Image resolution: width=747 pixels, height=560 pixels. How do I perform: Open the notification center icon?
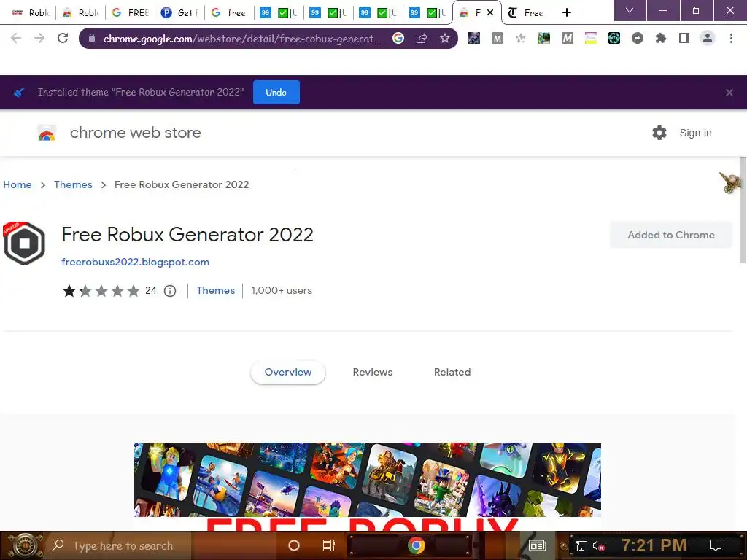716,545
